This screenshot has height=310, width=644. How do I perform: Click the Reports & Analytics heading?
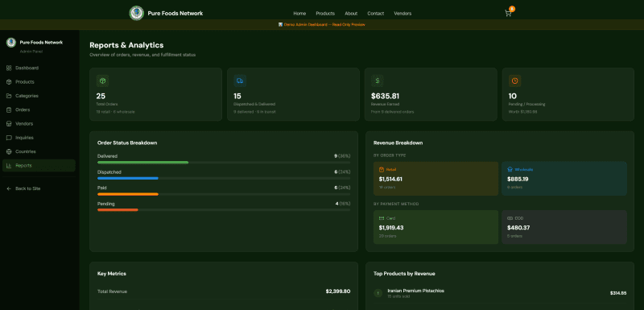coord(126,45)
